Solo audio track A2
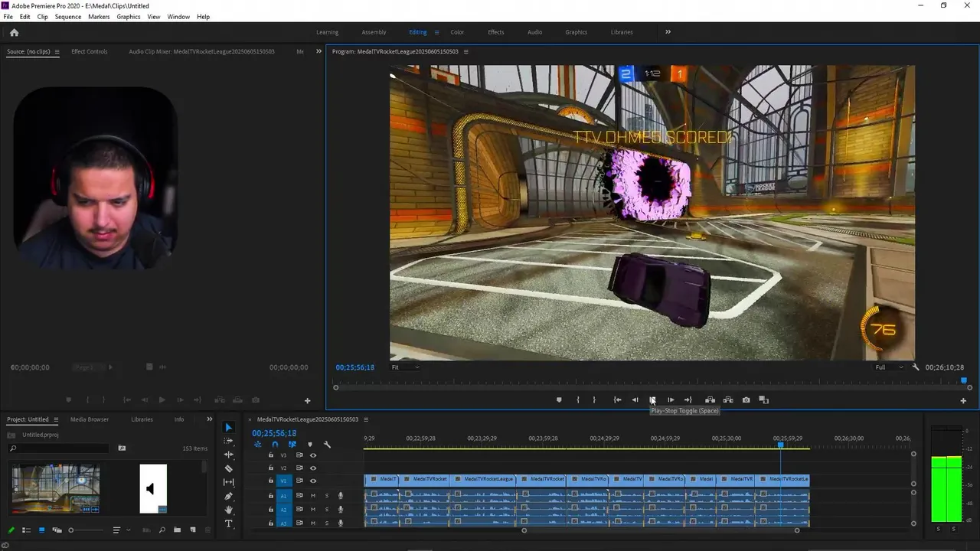The height and width of the screenshot is (551, 980). [326, 510]
